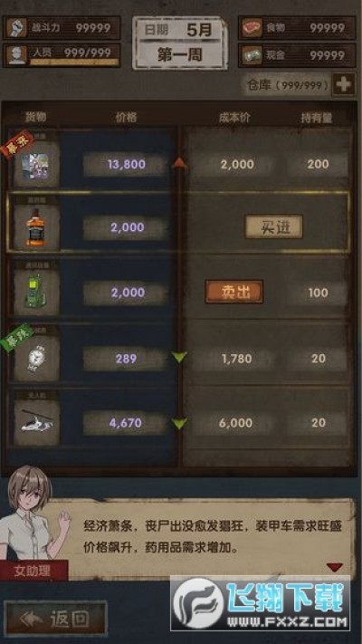Click the 返回 back button

point(56,619)
